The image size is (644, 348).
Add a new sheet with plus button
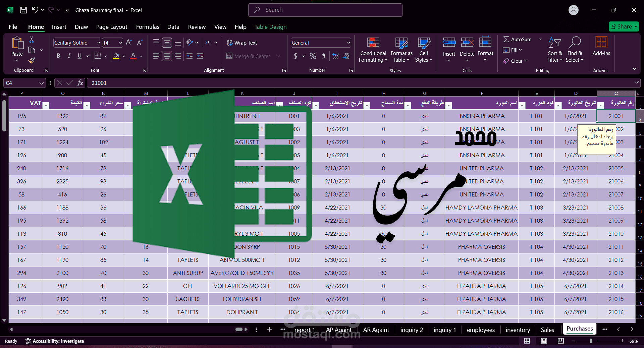(269, 330)
